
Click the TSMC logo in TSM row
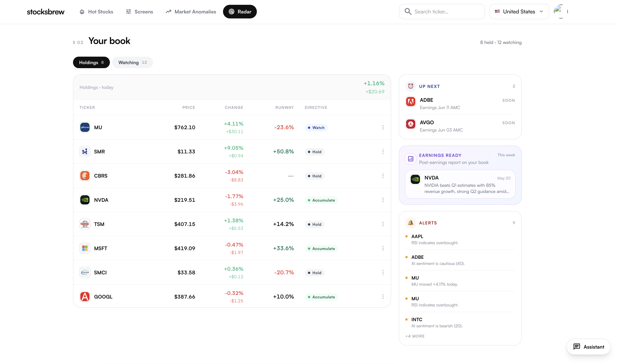click(x=85, y=224)
